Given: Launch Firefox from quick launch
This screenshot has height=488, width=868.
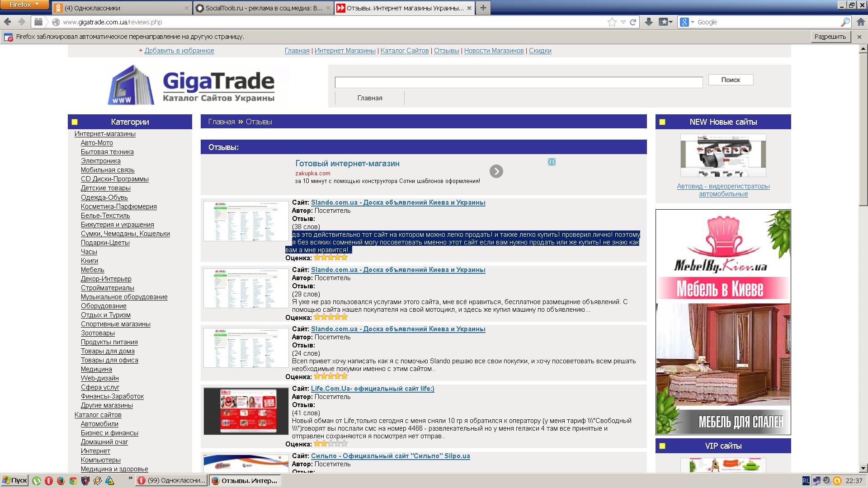Looking at the screenshot, I should tap(61, 481).
